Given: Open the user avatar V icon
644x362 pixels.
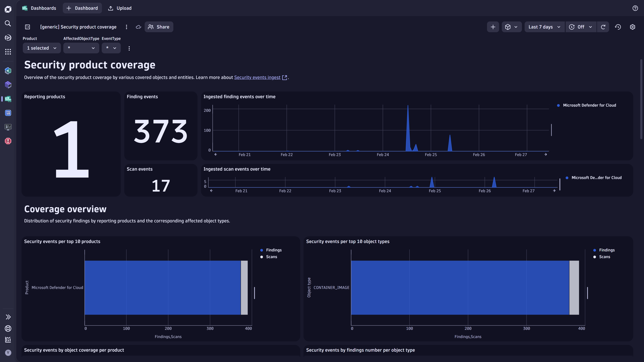Looking at the screenshot, I should pyautogui.click(x=8, y=352).
